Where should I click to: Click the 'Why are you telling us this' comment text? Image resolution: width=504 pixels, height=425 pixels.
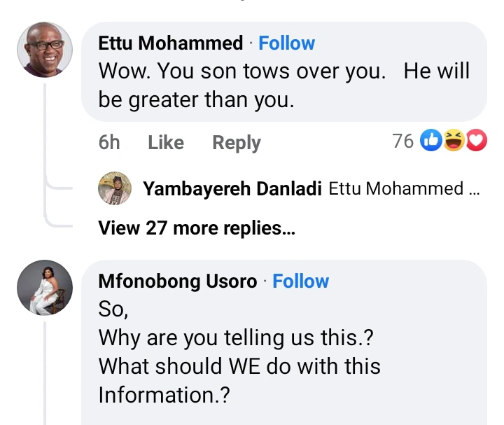click(236, 337)
